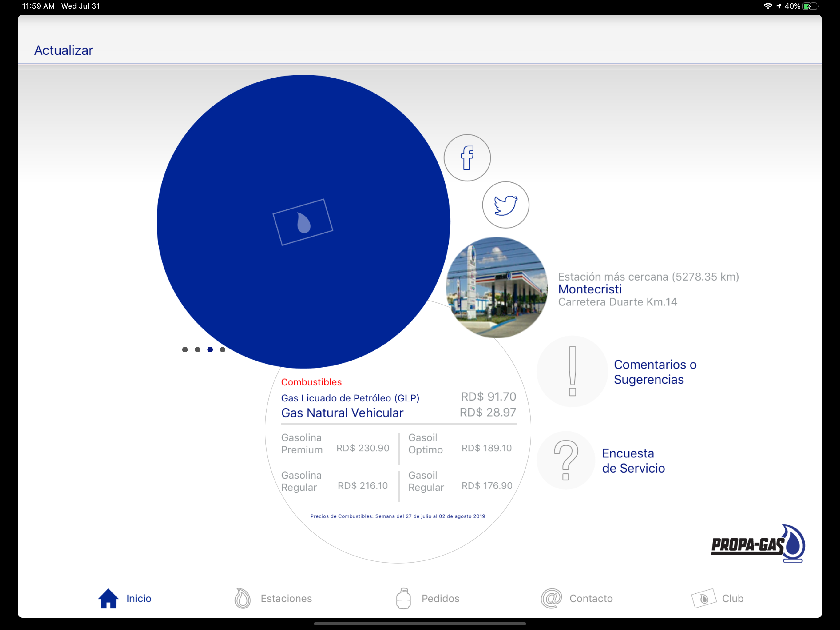The height and width of the screenshot is (630, 840).
Task: Open the Montecristi station link
Action: click(590, 289)
